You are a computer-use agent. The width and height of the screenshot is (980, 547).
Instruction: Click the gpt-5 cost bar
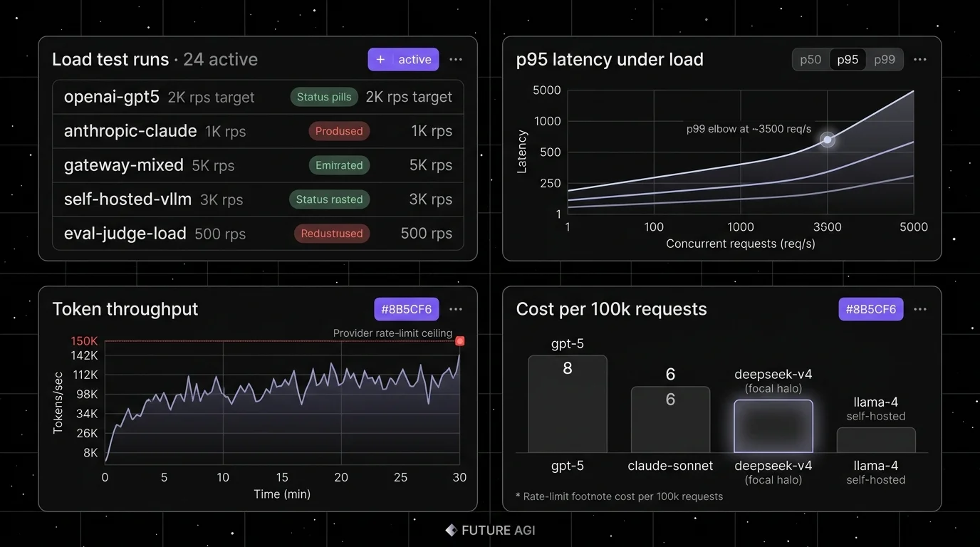point(568,404)
